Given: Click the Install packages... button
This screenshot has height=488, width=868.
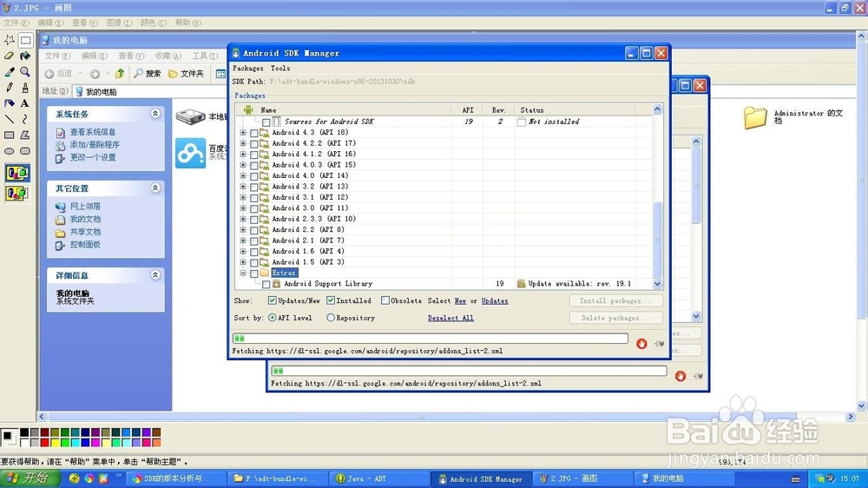Looking at the screenshot, I should point(616,300).
